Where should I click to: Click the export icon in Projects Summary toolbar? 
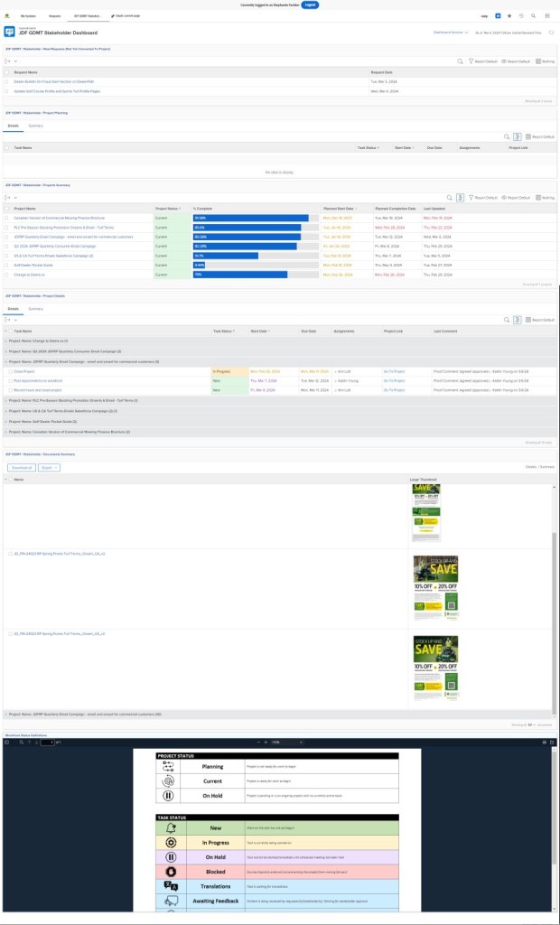point(7,197)
